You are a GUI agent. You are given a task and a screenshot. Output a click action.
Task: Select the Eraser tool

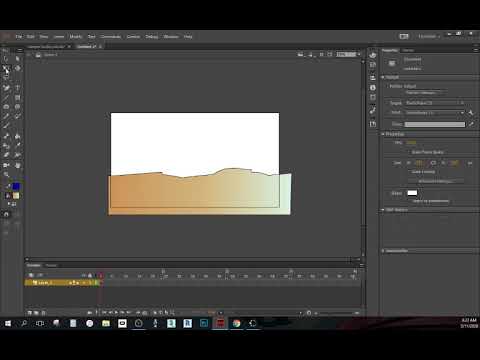[x=6, y=155]
